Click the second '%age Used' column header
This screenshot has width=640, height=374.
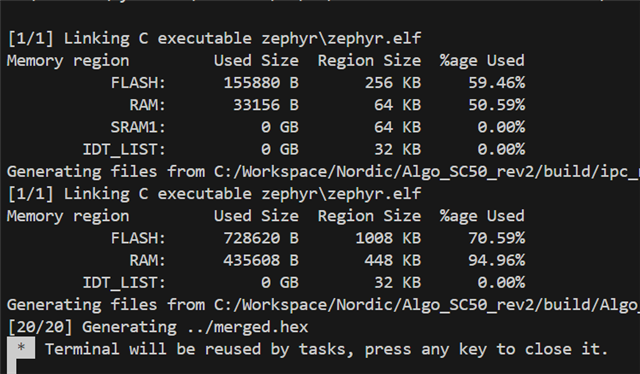482,216
